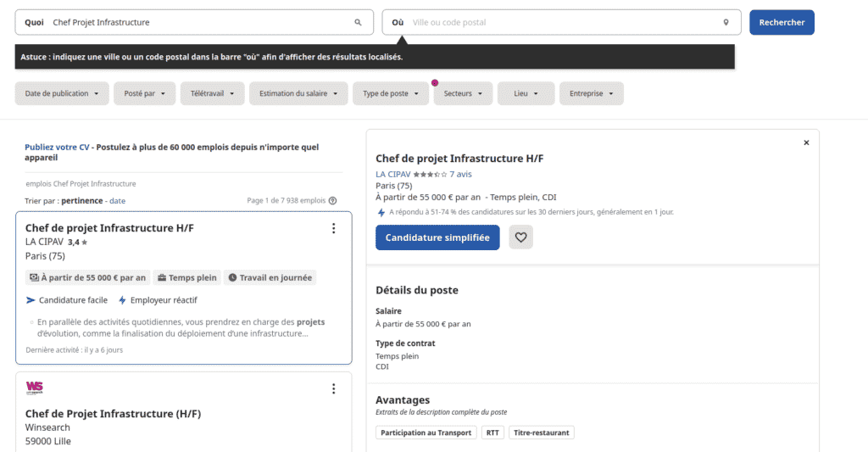Open the Secteurs filter dropdown
The height and width of the screenshot is (452, 868).
pyautogui.click(x=463, y=93)
